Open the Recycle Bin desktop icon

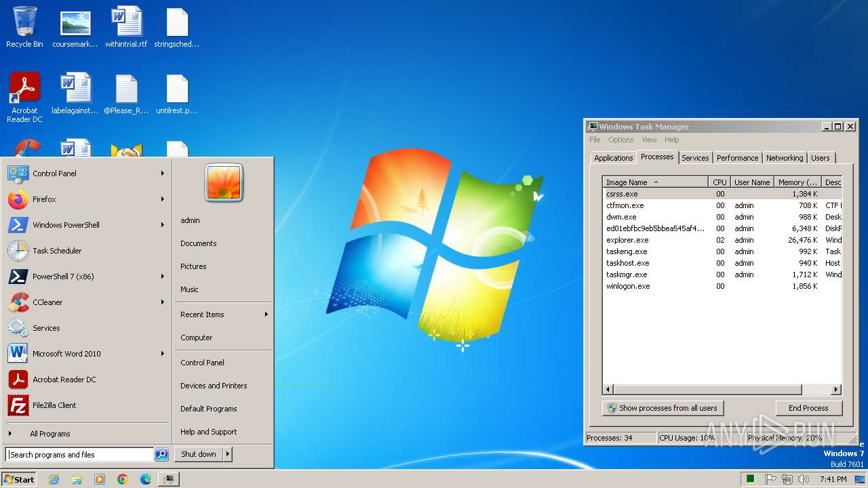[x=24, y=27]
